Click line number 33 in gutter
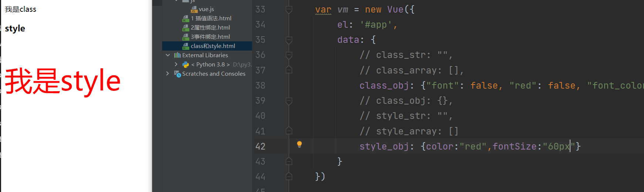The width and height of the screenshot is (644, 192). point(260,9)
